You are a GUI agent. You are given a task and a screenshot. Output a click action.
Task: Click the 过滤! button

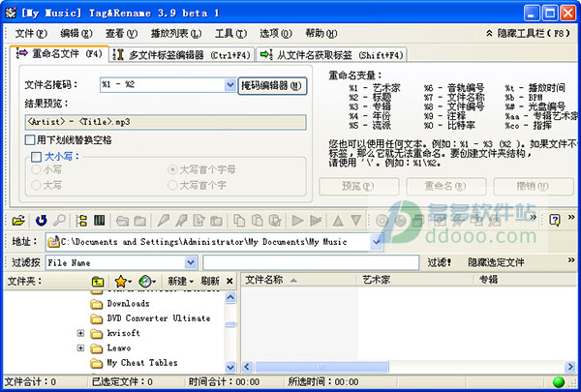pyautogui.click(x=440, y=262)
